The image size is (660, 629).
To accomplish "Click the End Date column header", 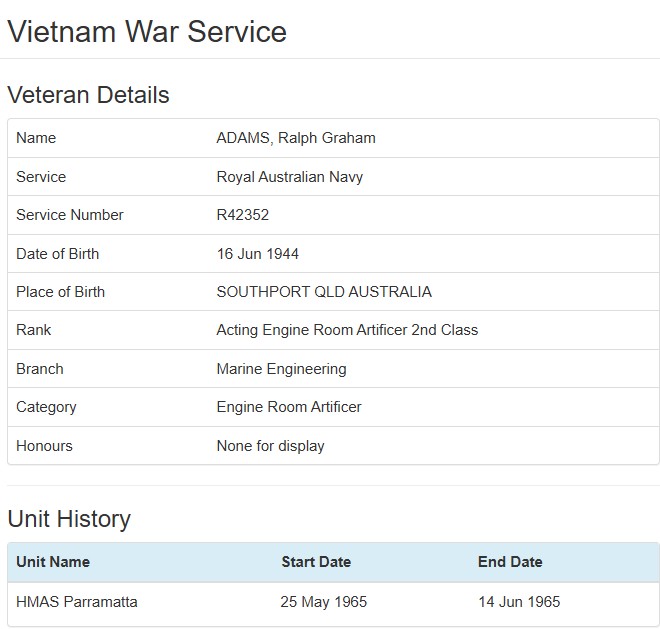I will click(510, 562).
